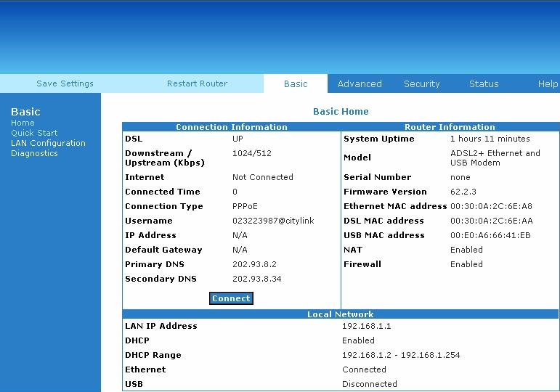Click DHCP Enabled value
This screenshot has height=392, width=560.
coord(358,340)
